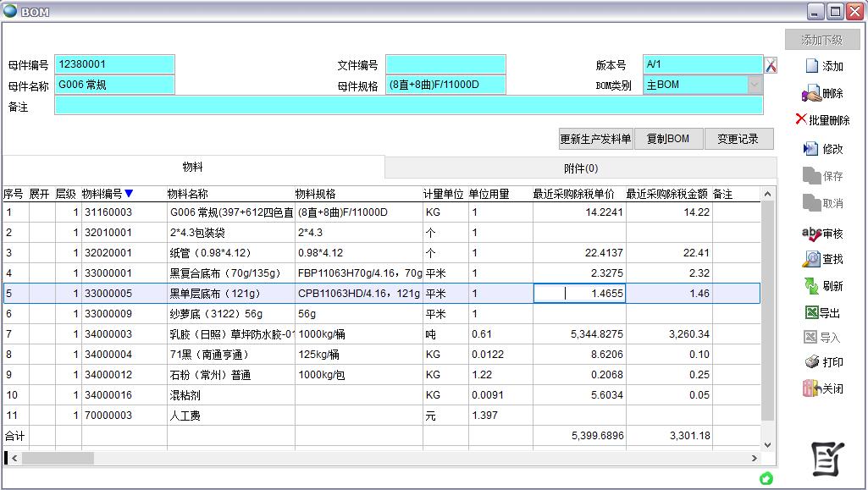The image size is (868, 490).
Task: Close the form with the 关闭 button
Action: 823,388
